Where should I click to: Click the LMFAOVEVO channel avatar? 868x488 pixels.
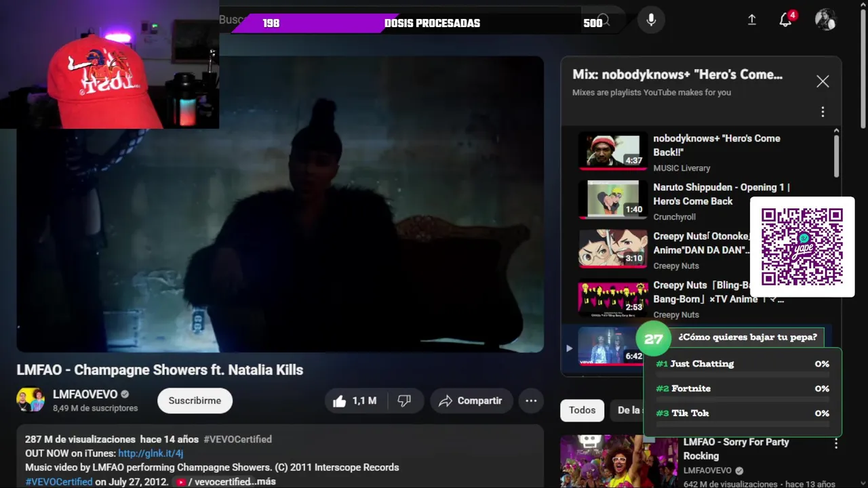coord(31,400)
